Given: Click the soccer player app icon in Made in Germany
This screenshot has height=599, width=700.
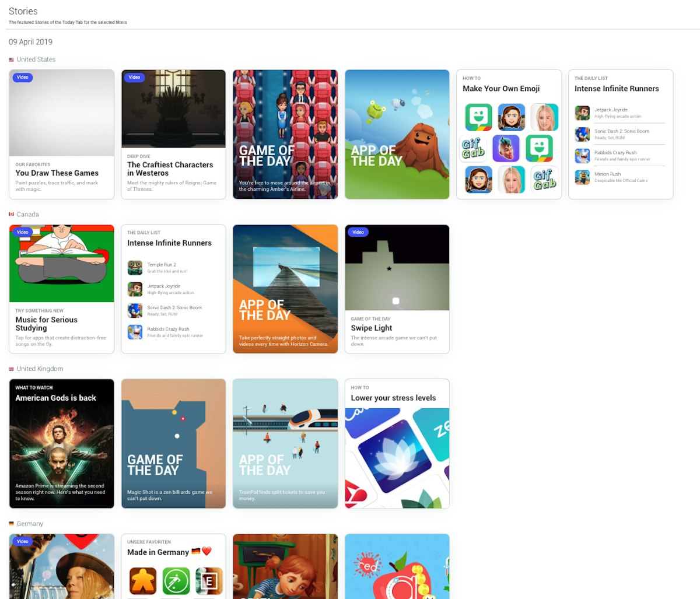Looking at the screenshot, I should point(176,581).
